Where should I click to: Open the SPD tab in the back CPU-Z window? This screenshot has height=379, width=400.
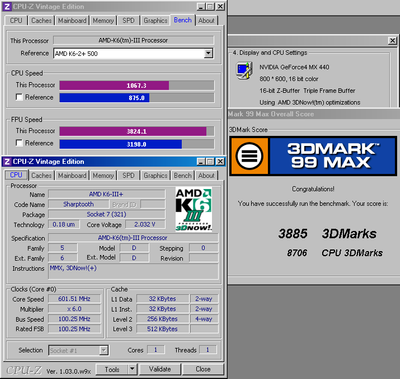coord(128,20)
